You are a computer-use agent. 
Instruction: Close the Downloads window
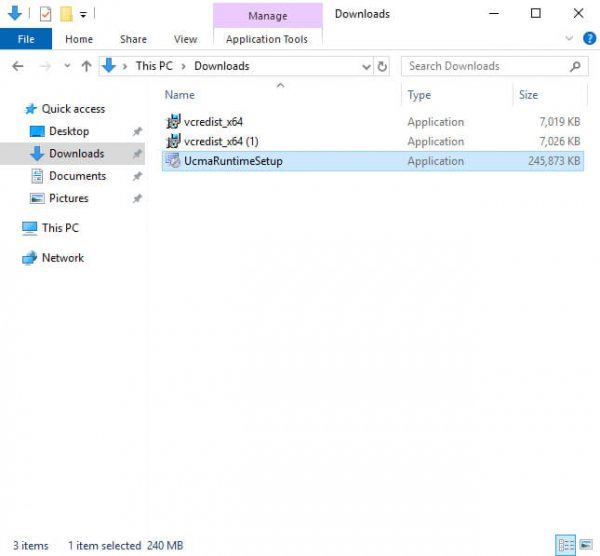pyautogui.click(x=578, y=14)
